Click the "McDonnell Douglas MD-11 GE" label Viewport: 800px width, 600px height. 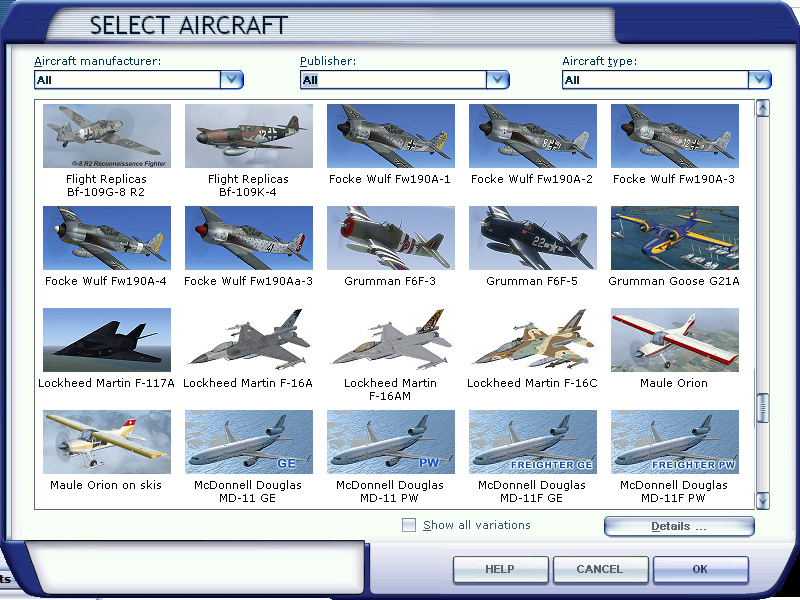coord(248,492)
